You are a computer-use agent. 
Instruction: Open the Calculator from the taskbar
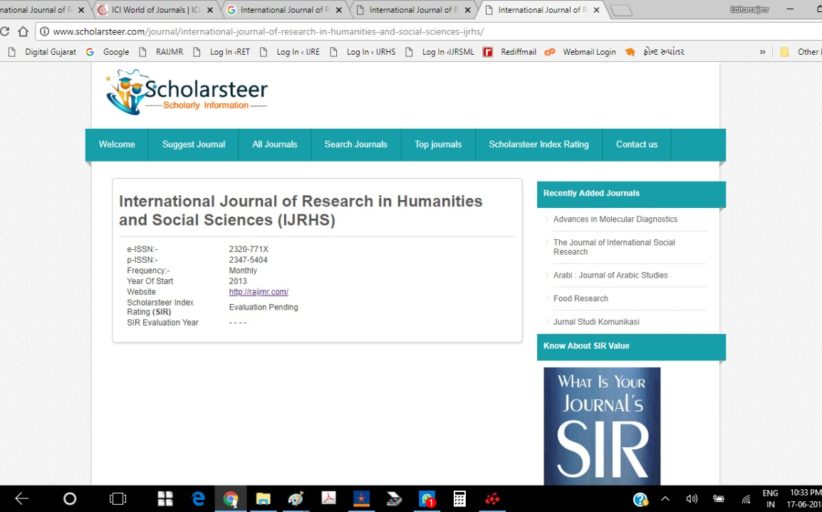tap(460, 499)
